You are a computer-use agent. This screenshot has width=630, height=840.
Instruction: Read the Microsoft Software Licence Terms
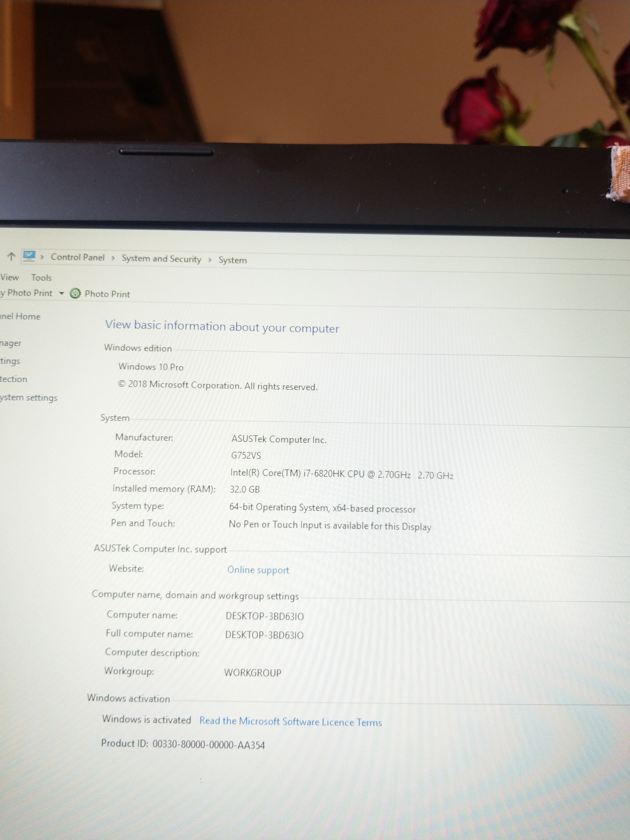click(x=290, y=721)
